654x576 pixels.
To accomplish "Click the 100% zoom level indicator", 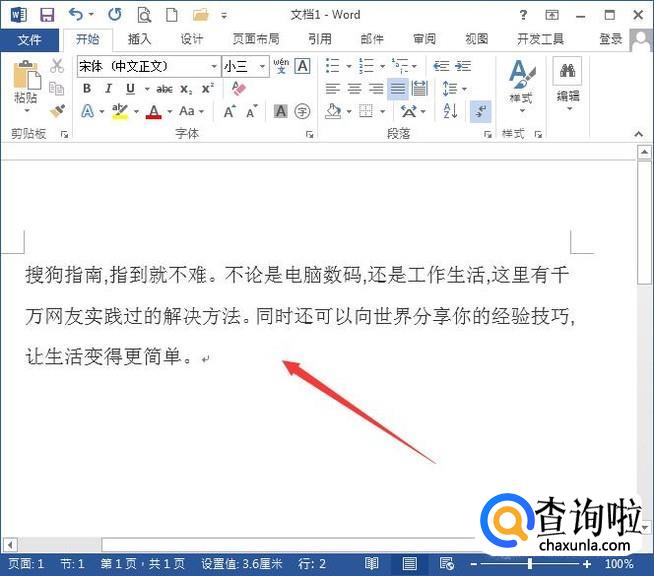I will point(619,564).
